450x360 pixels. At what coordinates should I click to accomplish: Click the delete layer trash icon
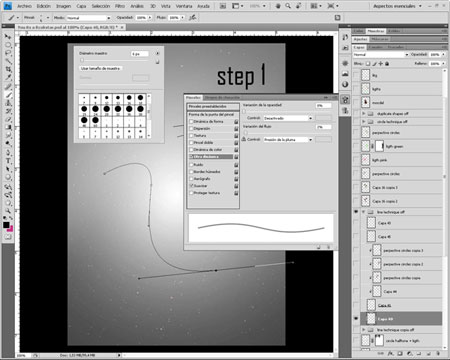tap(438, 354)
